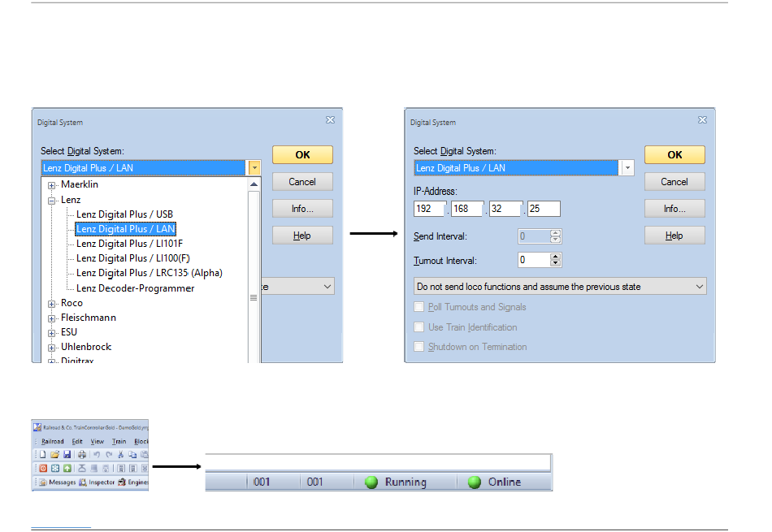Click Help in the IP-Address dialog
This screenshot has height=532, width=772.
(674, 236)
